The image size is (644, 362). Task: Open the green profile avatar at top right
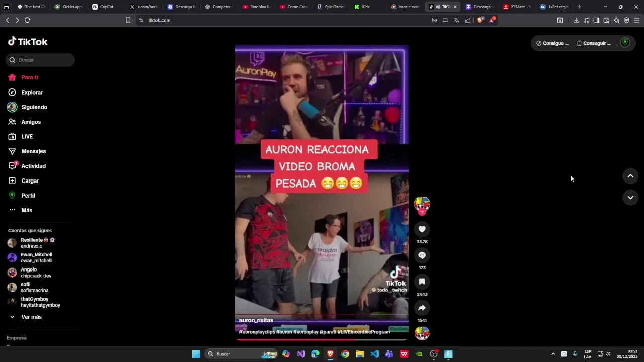point(625,43)
